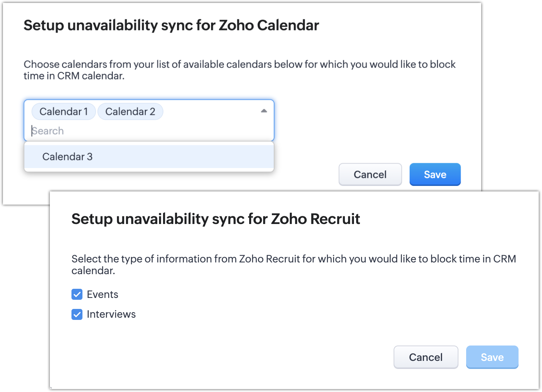
Task: Click the Calendar 2 selected chip
Action: coord(130,112)
